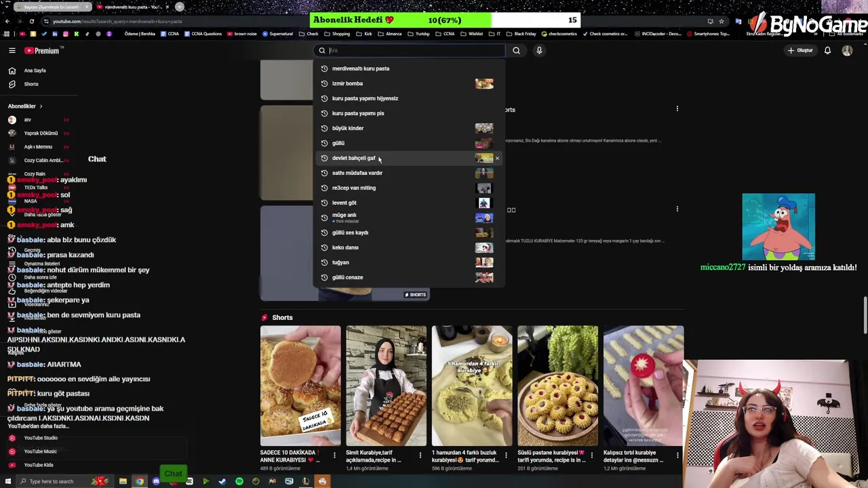
Task: Open options for SADECE 10 DAKİKADA short
Action: (x=334, y=455)
